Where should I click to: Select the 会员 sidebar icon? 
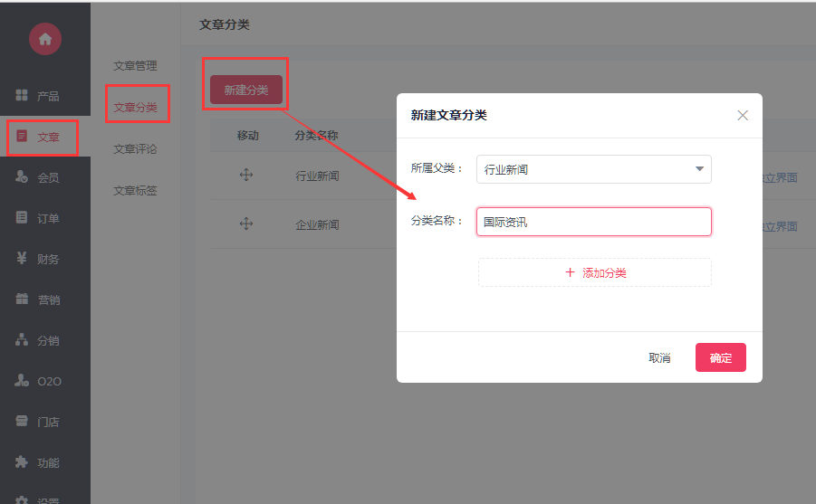[22, 176]
